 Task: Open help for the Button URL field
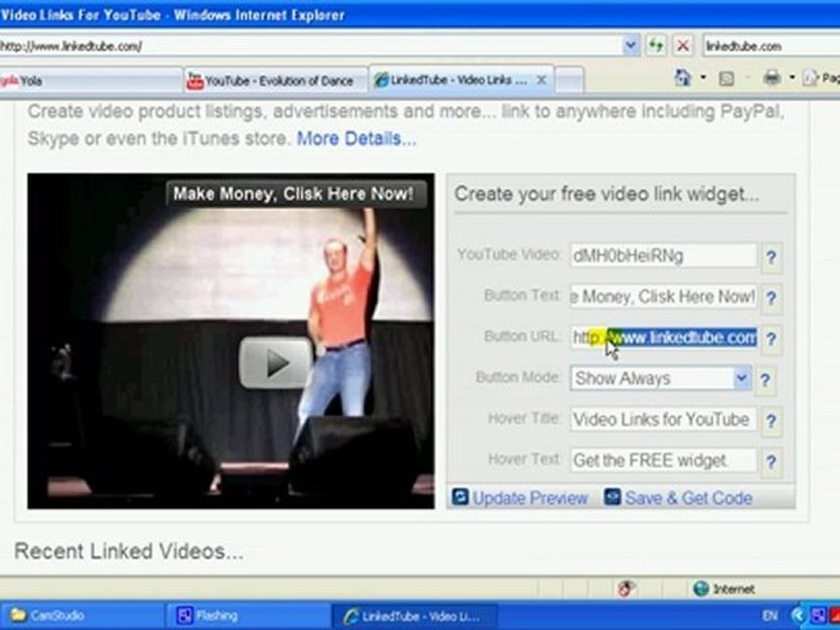771,339
